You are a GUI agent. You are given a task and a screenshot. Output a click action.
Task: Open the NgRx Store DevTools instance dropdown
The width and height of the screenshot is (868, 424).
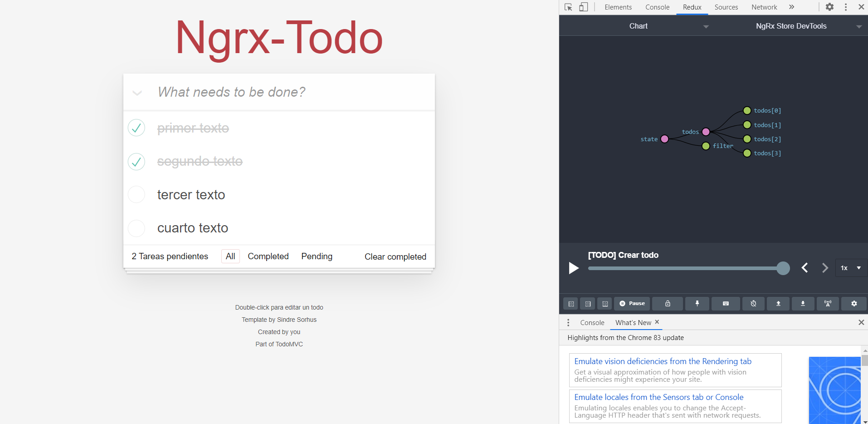pos(791,26)
